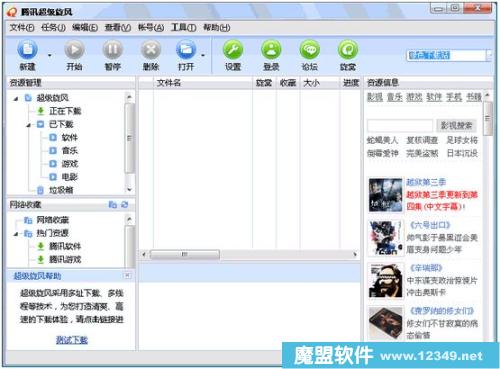Open the 查看(V) menu

[x=118, y=27]
